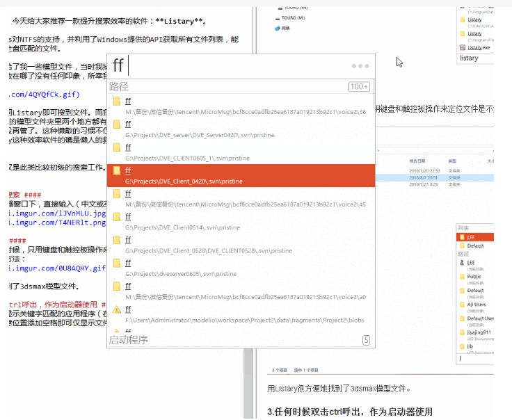The width and height of the screenshot is (512, 420).
Task: Click folder icon of ff in DVE_CLIENT0528
Action: (117, 240)
